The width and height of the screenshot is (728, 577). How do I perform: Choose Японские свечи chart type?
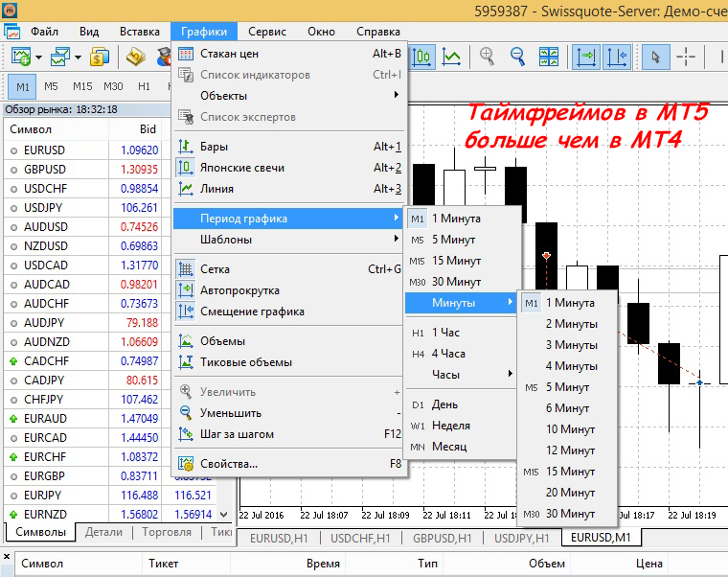(x=288, y=168)
